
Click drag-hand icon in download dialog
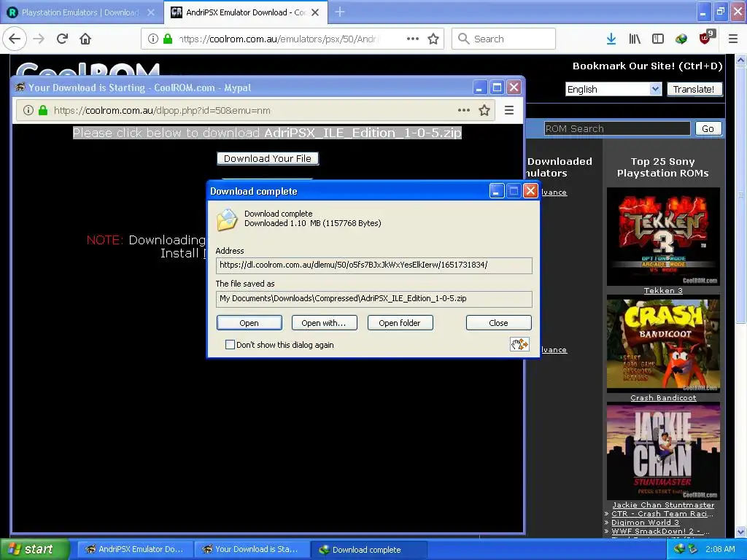tap(519, 344)
